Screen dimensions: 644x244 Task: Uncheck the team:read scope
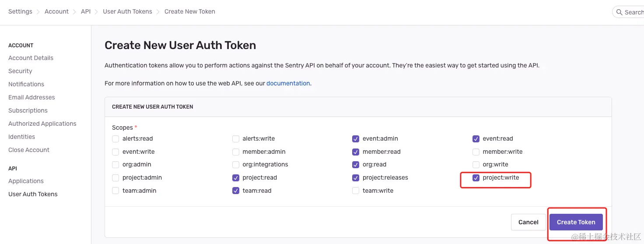coord(236,191)
